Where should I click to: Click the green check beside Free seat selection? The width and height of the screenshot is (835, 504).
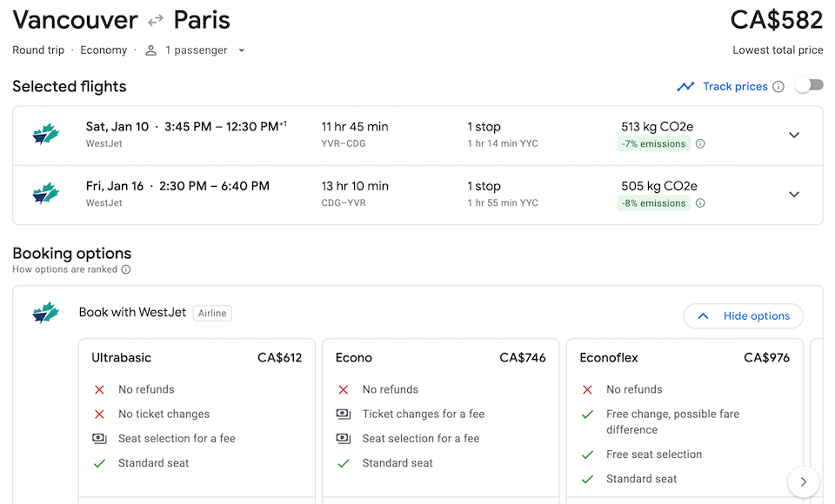(x=587, y=454)
